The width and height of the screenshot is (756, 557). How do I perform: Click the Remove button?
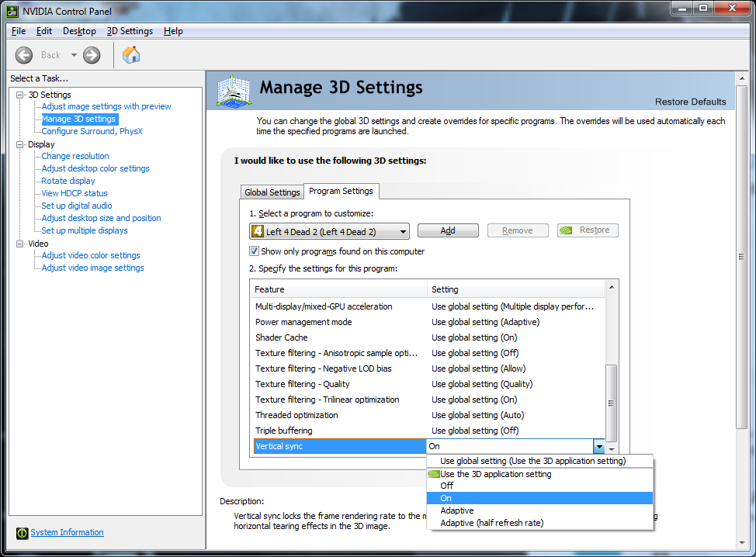pyautogui.click(x=518, y=230)
